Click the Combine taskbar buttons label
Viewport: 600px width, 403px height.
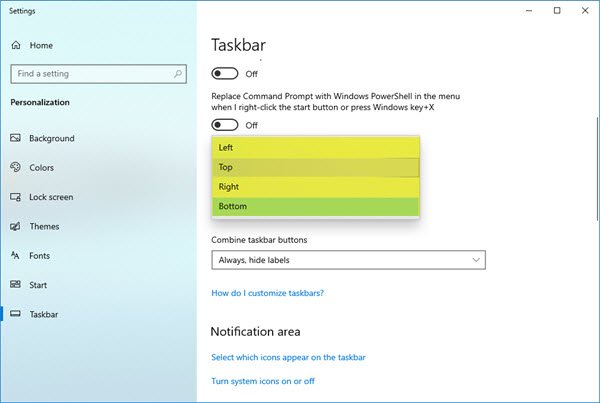tap(259, 240)
